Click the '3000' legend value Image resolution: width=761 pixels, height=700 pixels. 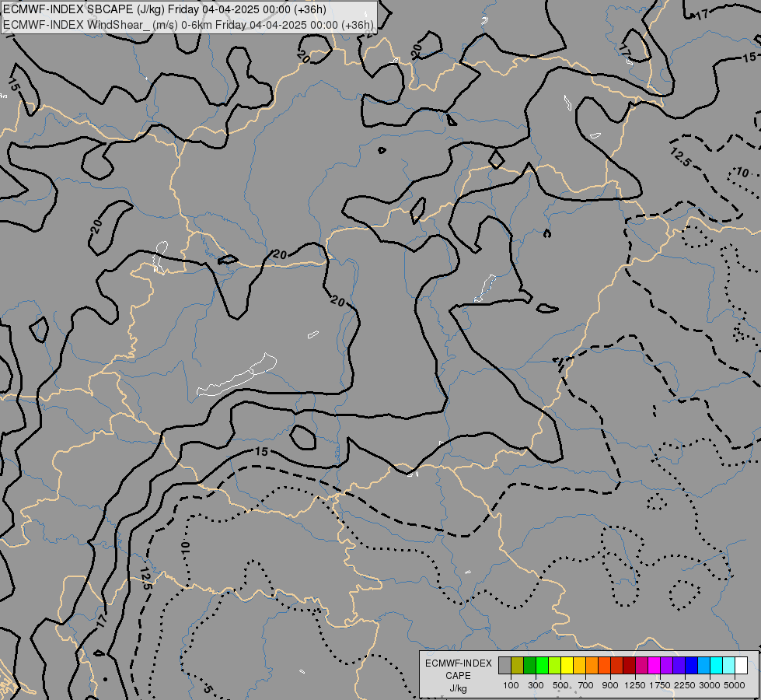coord(710,685)
